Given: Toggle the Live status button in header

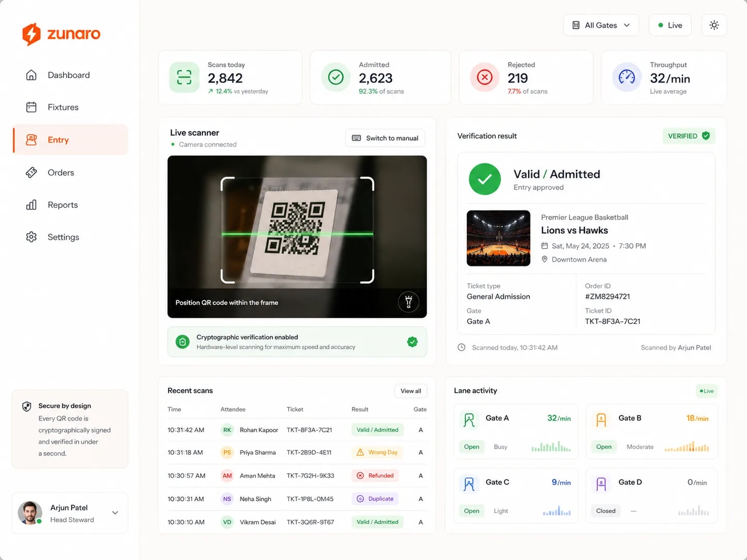Looking at the screenshot, I should point(670,25).
